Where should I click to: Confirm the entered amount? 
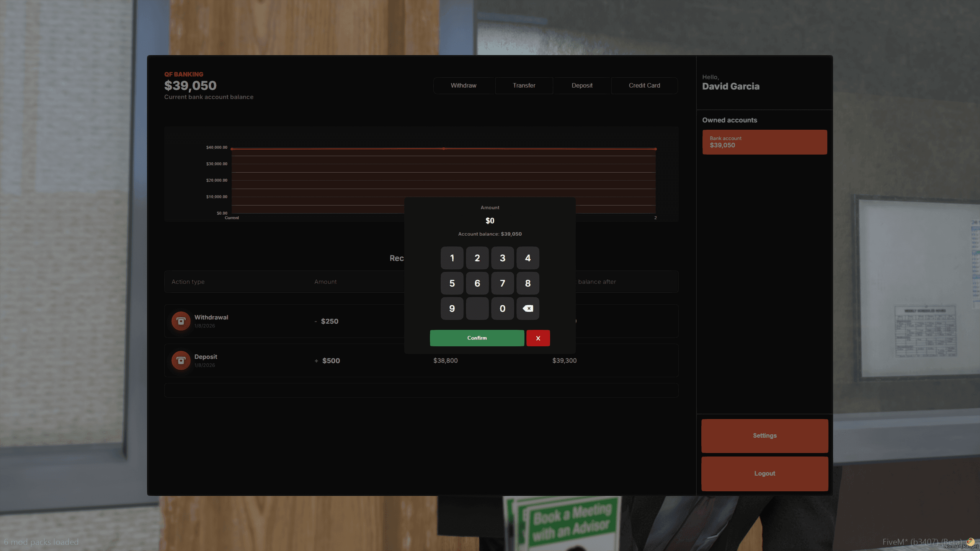(x=477, y=338)
